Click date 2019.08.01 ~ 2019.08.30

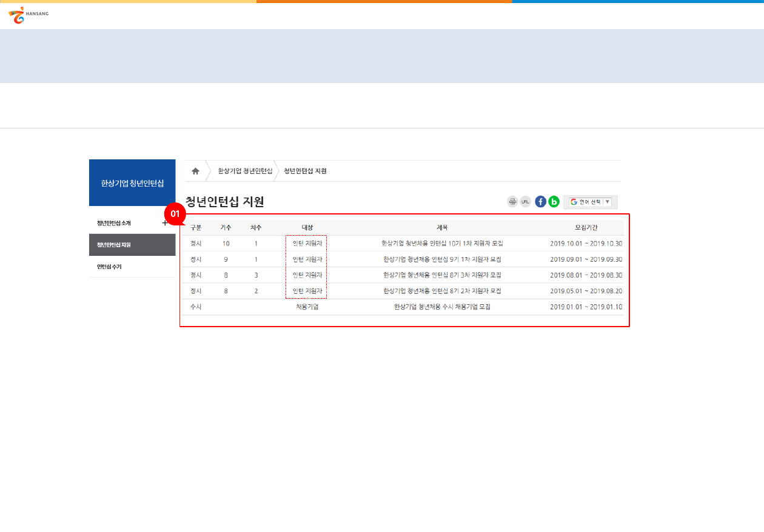(586, 275)
